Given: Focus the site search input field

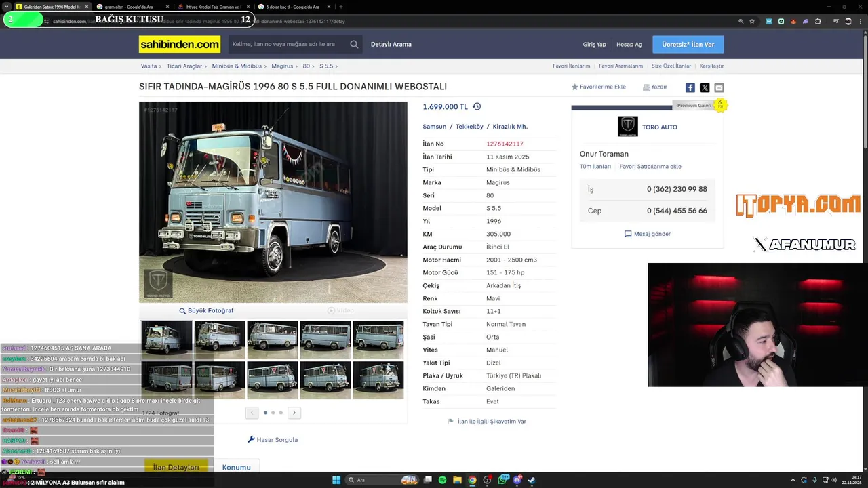Looking at the screenshot, I should click(288, 44).
